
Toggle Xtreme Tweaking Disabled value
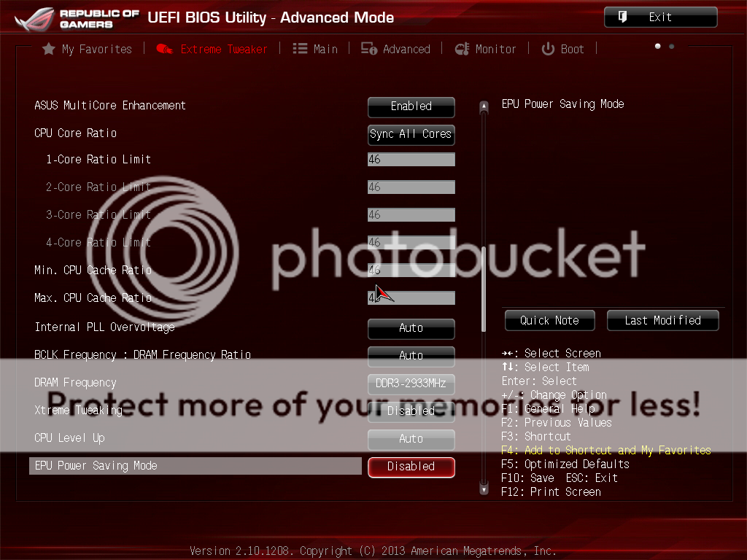[x=411, y=411]
